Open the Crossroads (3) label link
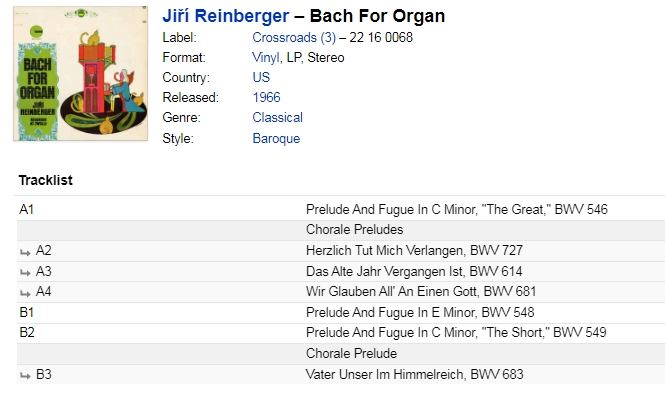 pos(294,37)
